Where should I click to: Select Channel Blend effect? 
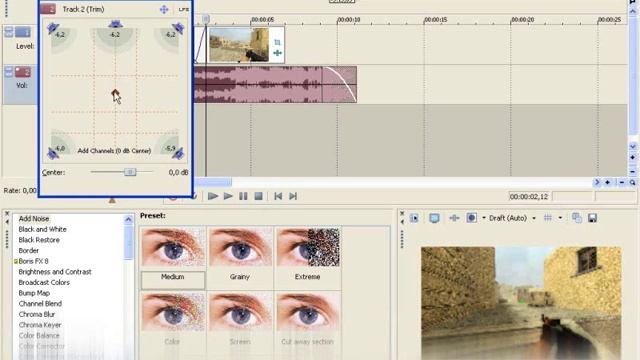(40, 304)
